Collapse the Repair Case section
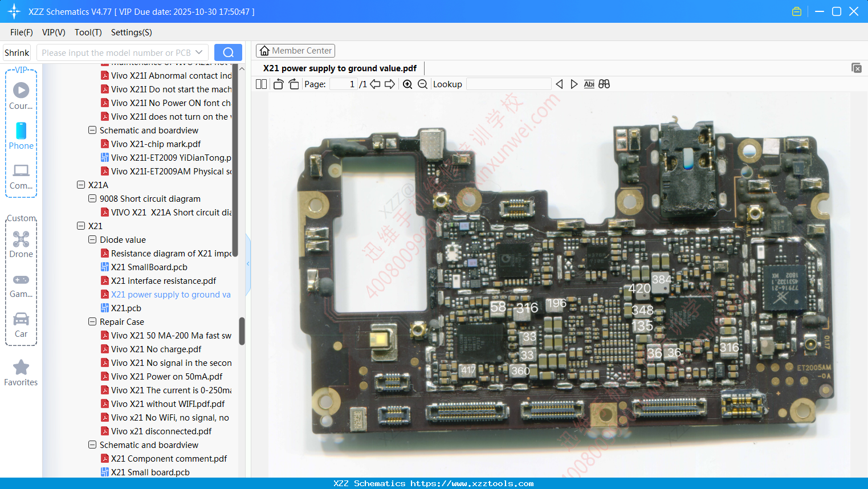The image size is (868, 489). tap(92, 321)
